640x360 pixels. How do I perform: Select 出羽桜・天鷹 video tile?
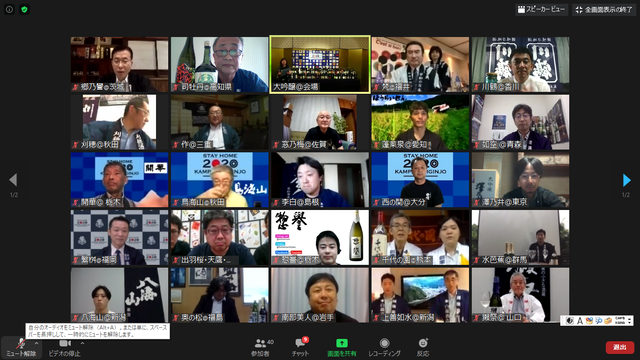tap(220, 238)
